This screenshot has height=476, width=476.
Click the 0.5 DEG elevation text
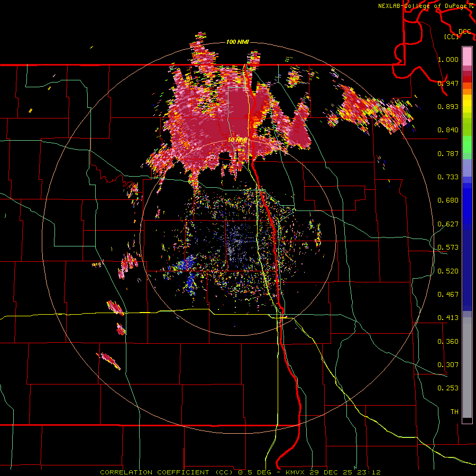pyautogui.click(x=254, y=472)
